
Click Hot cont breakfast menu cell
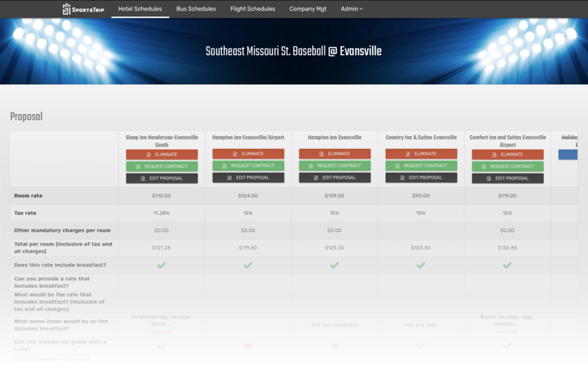(334, 325)
